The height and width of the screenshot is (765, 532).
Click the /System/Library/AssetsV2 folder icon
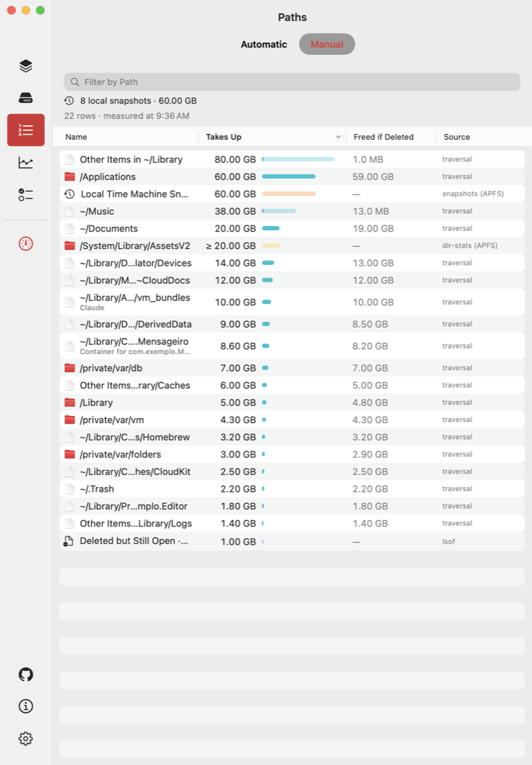(70, 245)
